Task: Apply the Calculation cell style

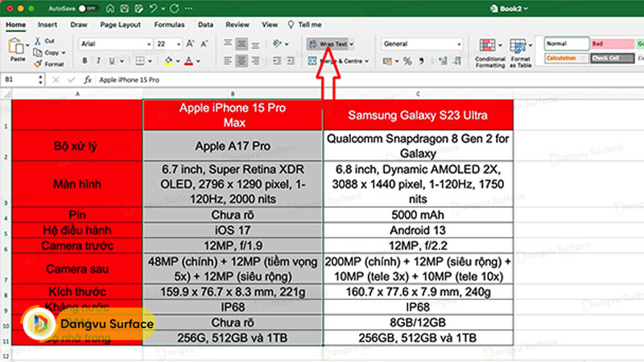Action: coord(567,58)
